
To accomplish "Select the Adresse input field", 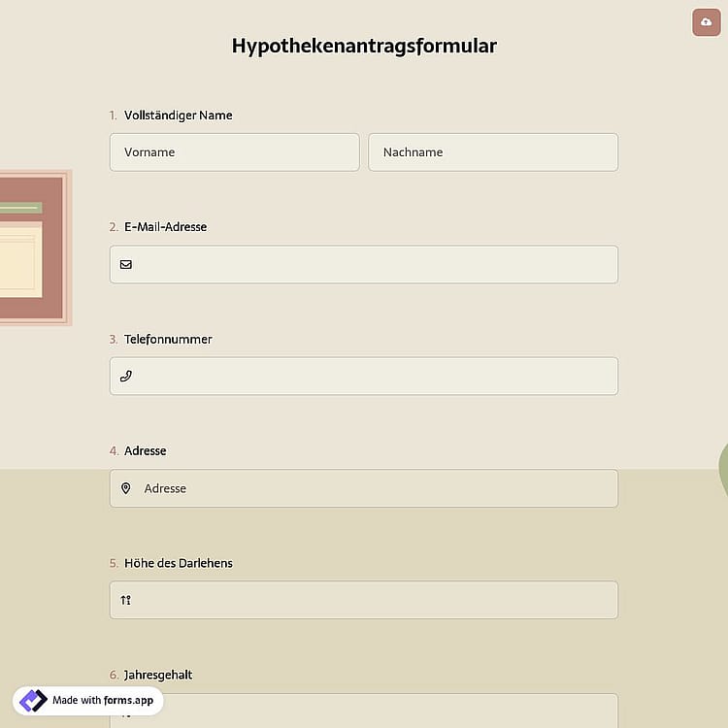I will coord(364,488).
